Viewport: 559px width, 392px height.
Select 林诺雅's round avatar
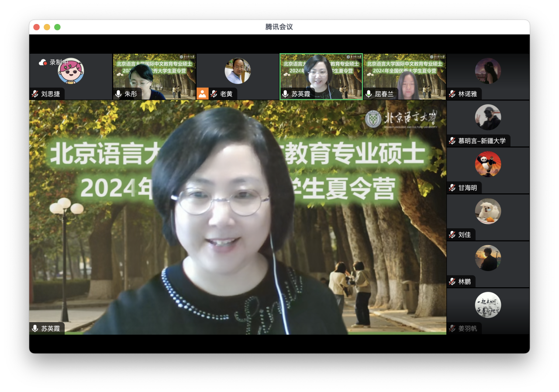[488, 71]
